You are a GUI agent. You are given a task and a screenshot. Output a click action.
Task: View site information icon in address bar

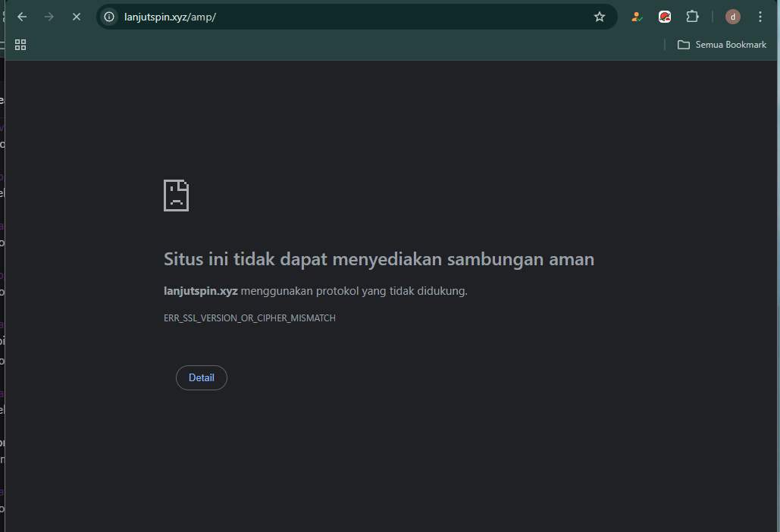(x=109, y=17)
